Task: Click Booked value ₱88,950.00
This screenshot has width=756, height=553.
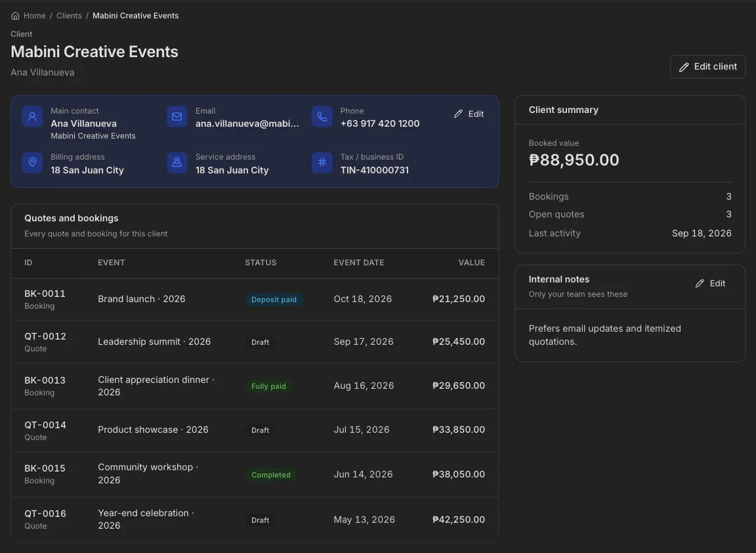Action: 574,160
